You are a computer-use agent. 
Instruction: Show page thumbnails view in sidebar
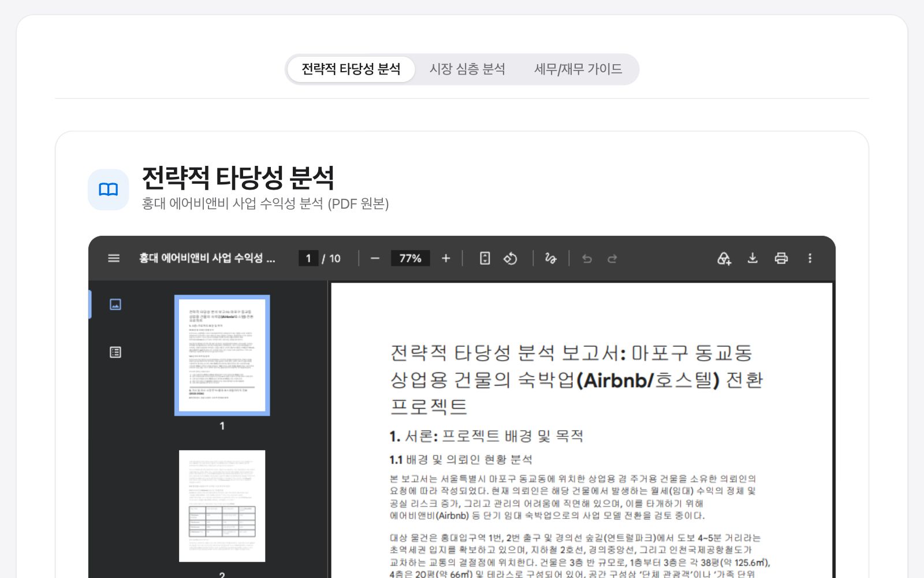[115, 304]
